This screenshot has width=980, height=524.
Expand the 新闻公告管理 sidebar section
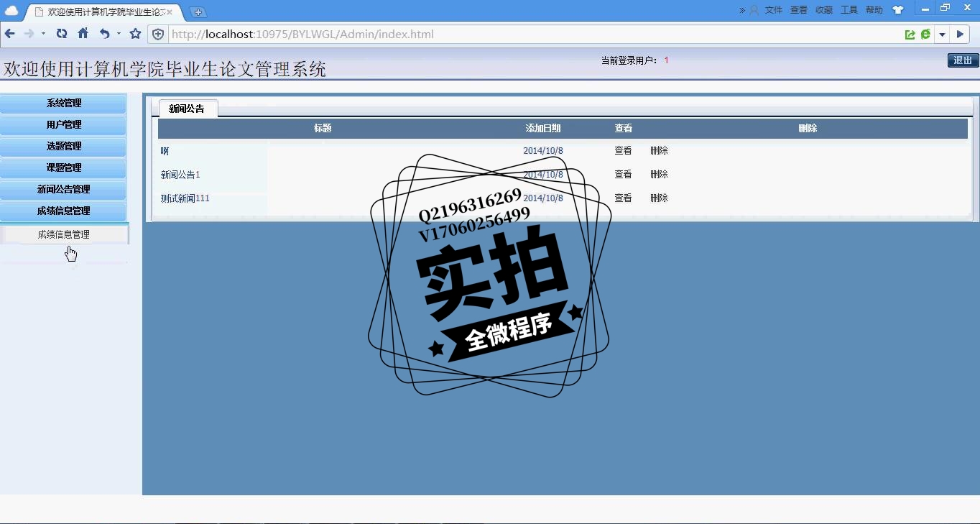tap(63, 190)
